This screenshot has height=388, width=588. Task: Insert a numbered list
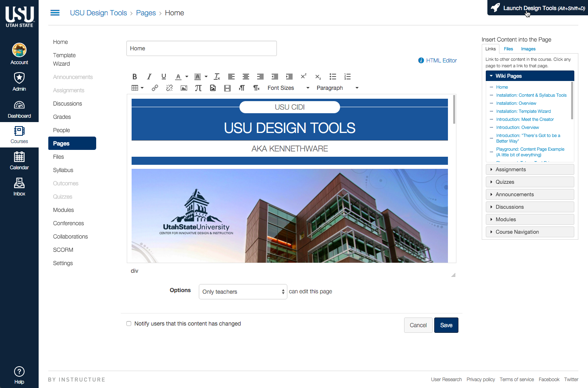tap(347, 77)
